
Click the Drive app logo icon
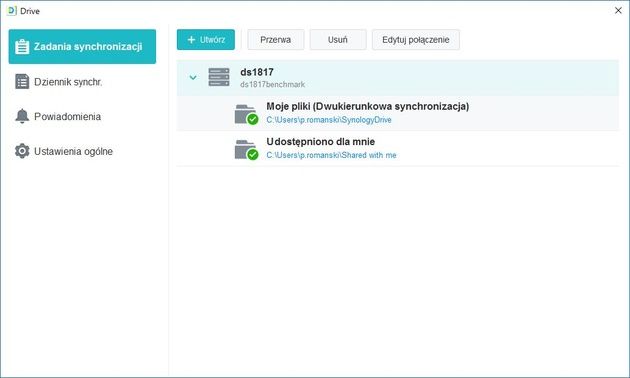pos(12,10)
